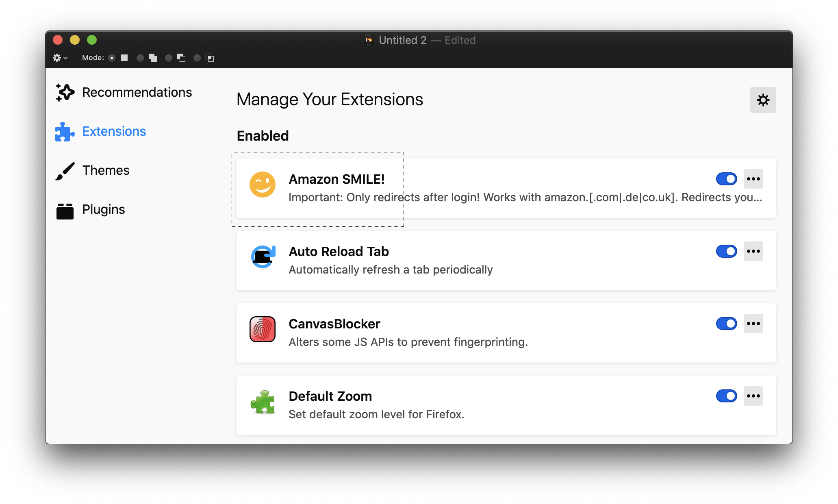Open the CanvasBlocker extension context menu

(753, 324)
